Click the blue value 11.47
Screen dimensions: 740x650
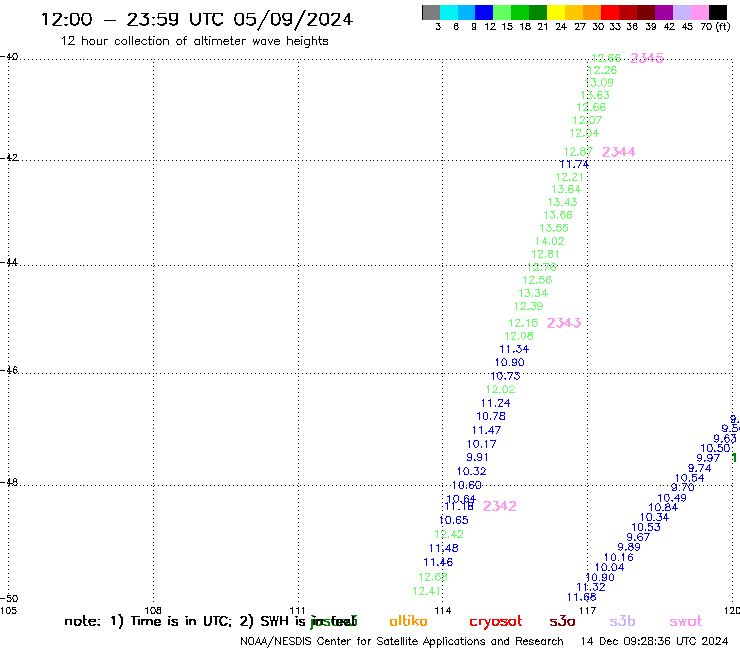[x=487, y=431]
